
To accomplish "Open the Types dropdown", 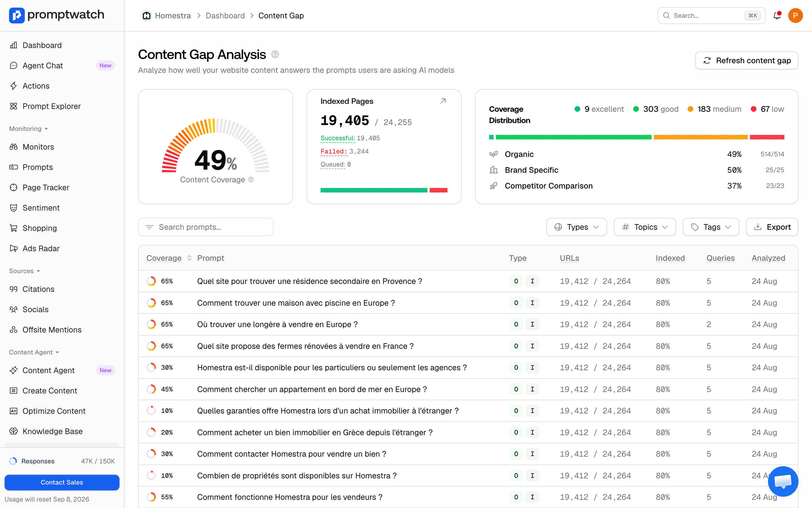I will tap(576, 227).
